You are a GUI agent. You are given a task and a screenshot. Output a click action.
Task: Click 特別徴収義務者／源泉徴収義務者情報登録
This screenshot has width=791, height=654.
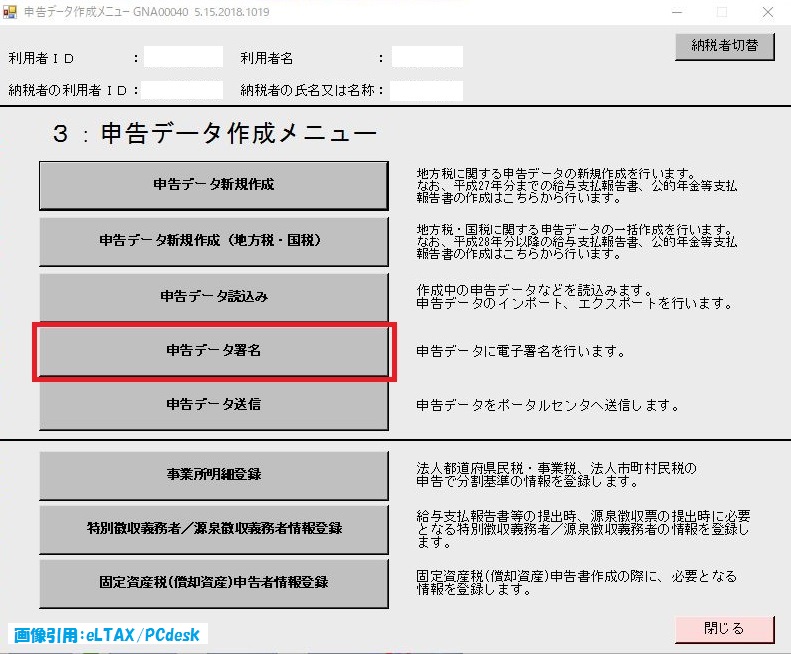coord(213,529)
